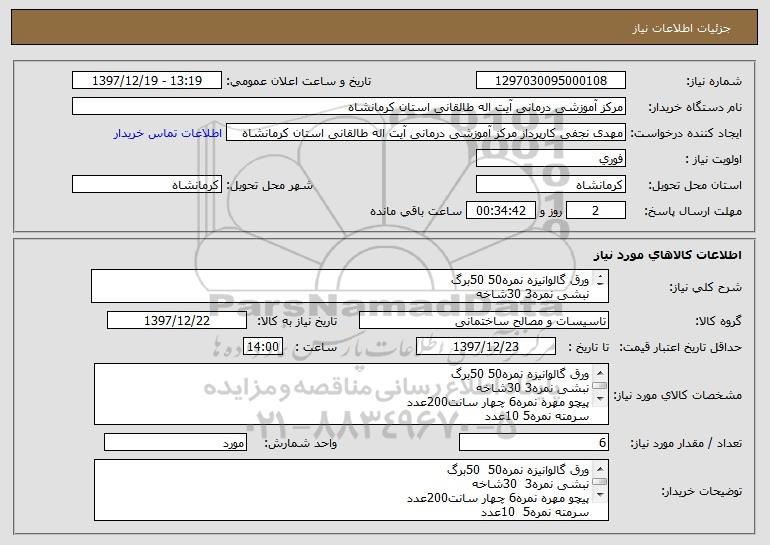Click the down arrow of the مشخصات کالا scrollbar
The height and width of the screenshot is (545, 770).
coord(600,399)
